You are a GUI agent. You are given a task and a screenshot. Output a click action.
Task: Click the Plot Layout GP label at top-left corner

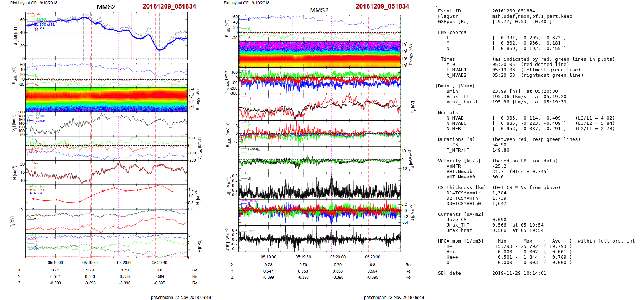click(34, 3)
